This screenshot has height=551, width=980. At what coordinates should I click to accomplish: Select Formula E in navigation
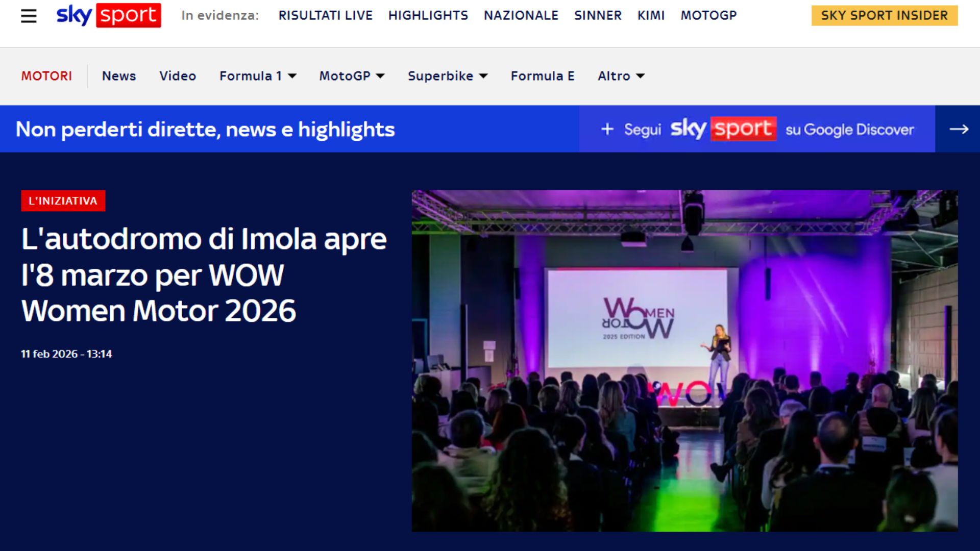(x=542, y=76)
